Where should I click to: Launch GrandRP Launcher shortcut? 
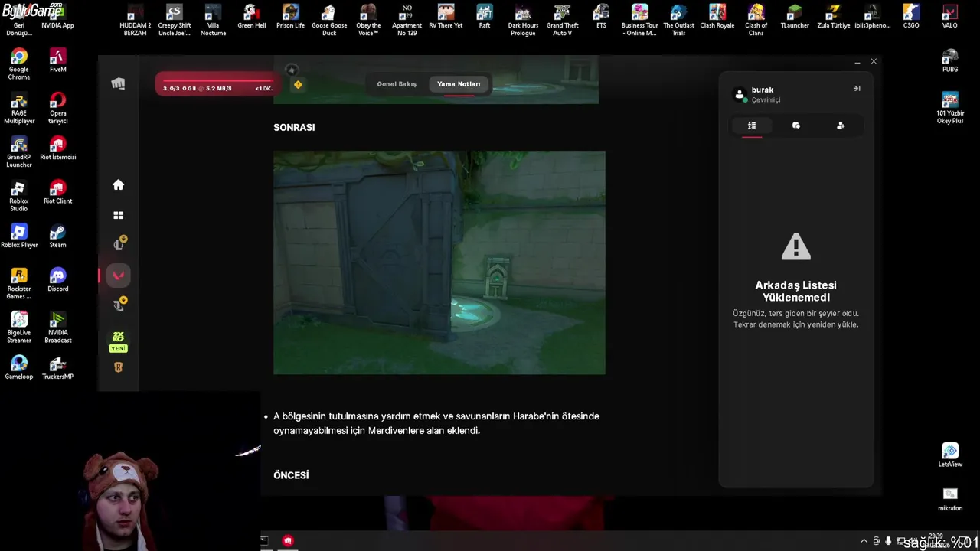(19, 152)
